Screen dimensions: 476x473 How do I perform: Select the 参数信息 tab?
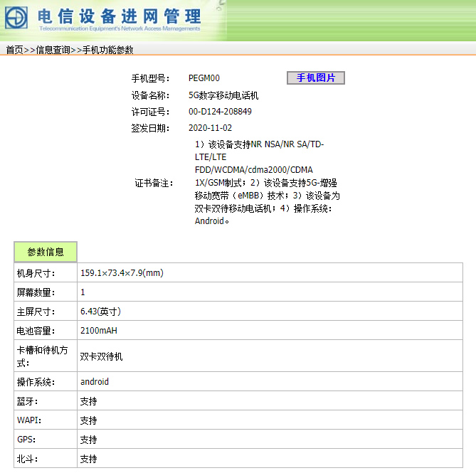tap(46, 252)
